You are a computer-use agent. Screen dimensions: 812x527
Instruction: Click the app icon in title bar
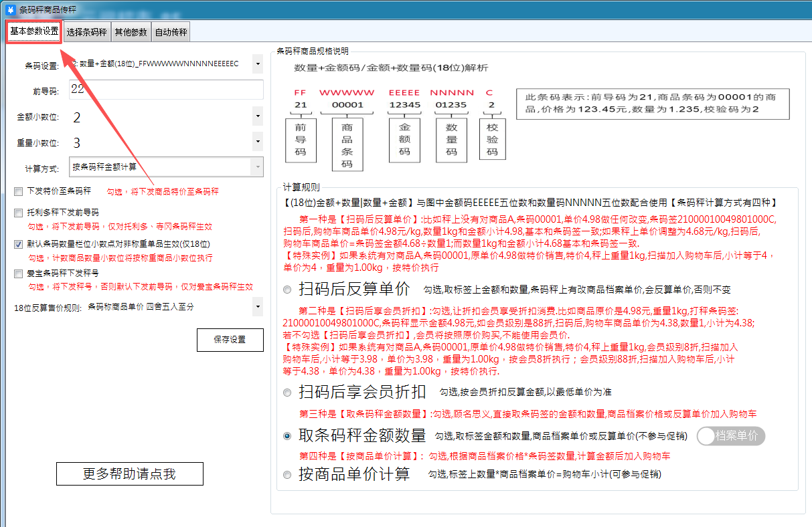click(x=10, y=9)
